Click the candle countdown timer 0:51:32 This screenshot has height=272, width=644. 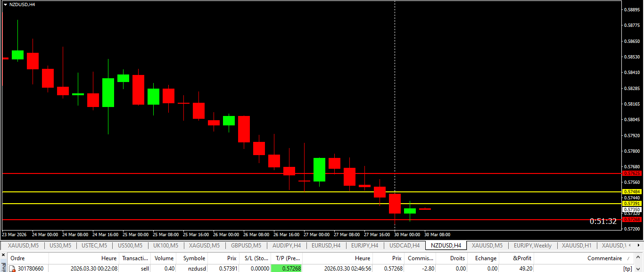click(x=603, y=221)
